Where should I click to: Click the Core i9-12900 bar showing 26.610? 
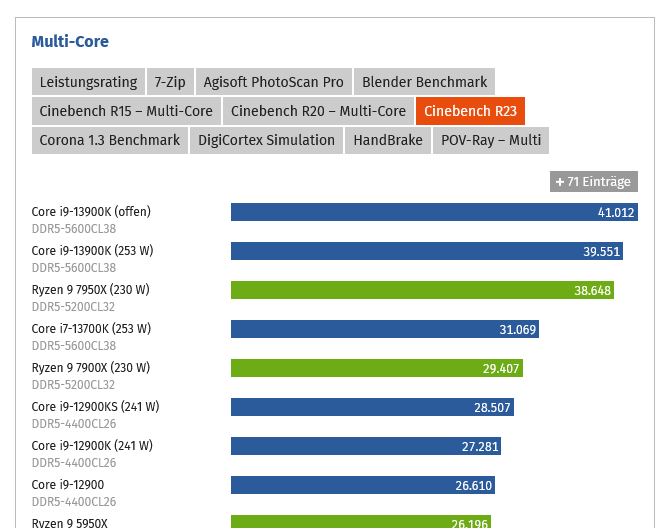click(x=363, y=485)
